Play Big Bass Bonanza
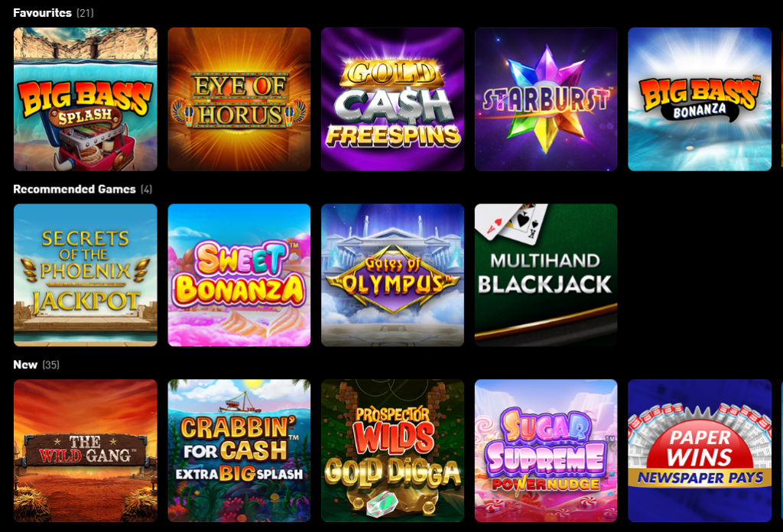This screenshot has height=532, width=783. [x=700, y=99]
